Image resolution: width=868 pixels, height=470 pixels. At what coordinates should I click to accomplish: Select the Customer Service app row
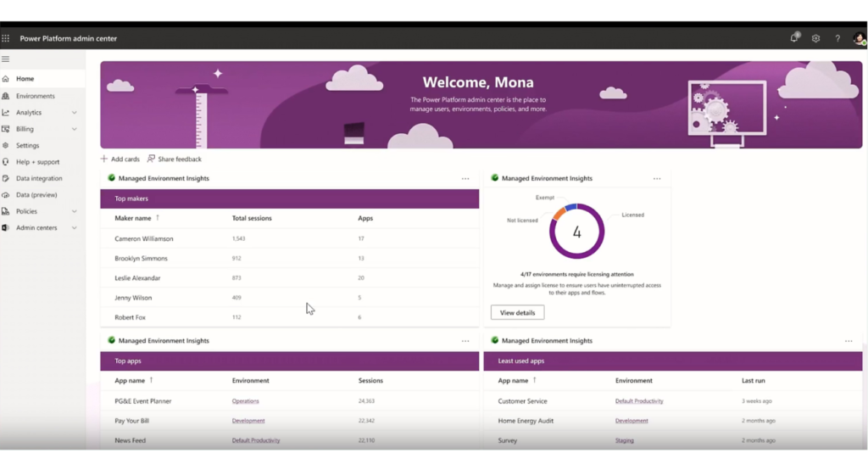pos(672,400)
